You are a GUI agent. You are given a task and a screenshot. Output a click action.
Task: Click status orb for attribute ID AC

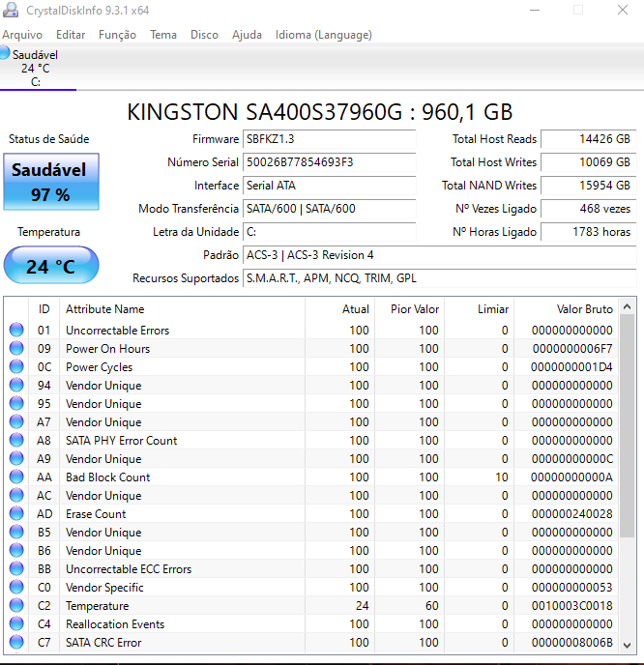16,495
